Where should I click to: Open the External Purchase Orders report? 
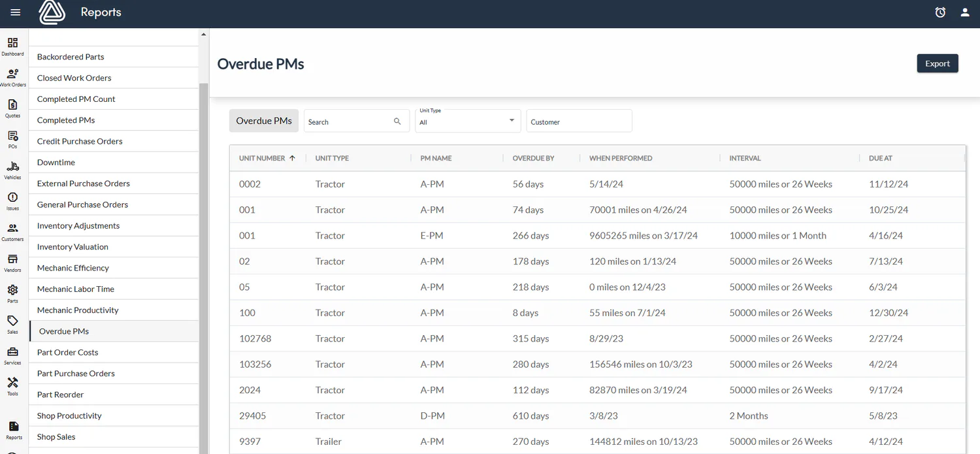[x=114, y=184]
